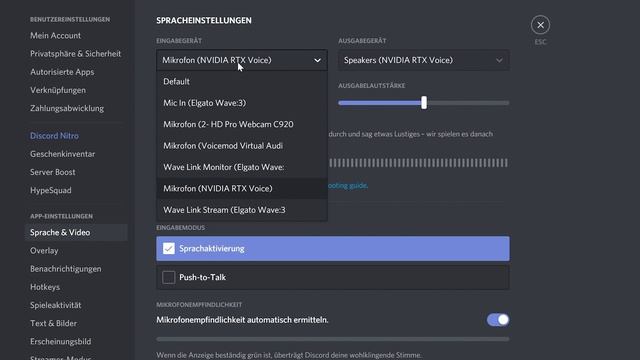Viewport: 640px width, 360px height.
Task: Open Autorisierte Apps section
Action: pos(62,72)
